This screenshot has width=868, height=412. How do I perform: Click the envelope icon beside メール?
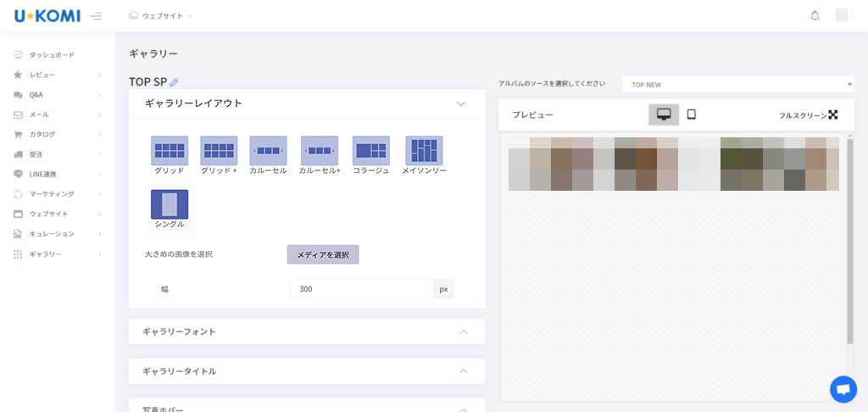(x=18, y=114)
